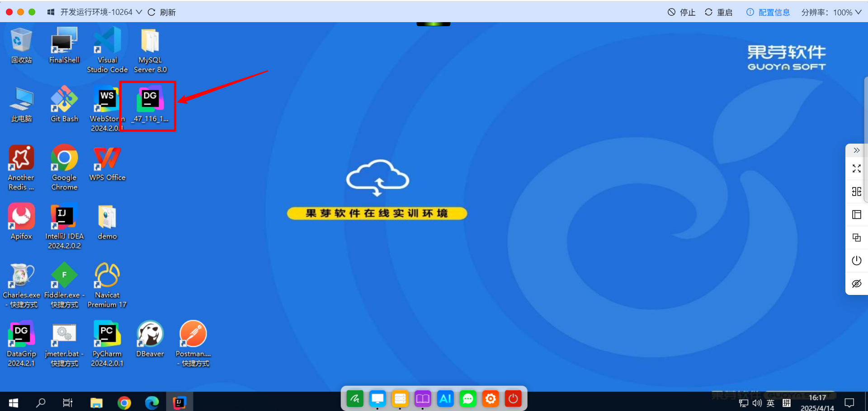The width and height of the screenshot is (868, 411).
Task: Launch Postman shortcut
Action: (x=193, y=344)
